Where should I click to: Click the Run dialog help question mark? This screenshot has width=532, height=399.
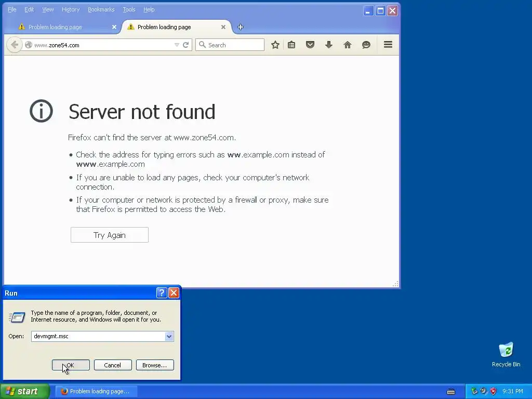click(162, 292)
